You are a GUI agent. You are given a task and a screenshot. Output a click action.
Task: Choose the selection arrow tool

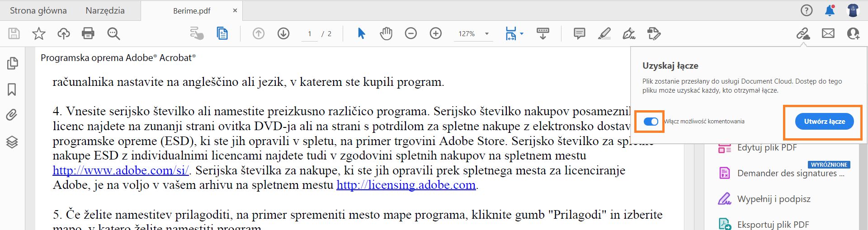(x=361, y=33)
